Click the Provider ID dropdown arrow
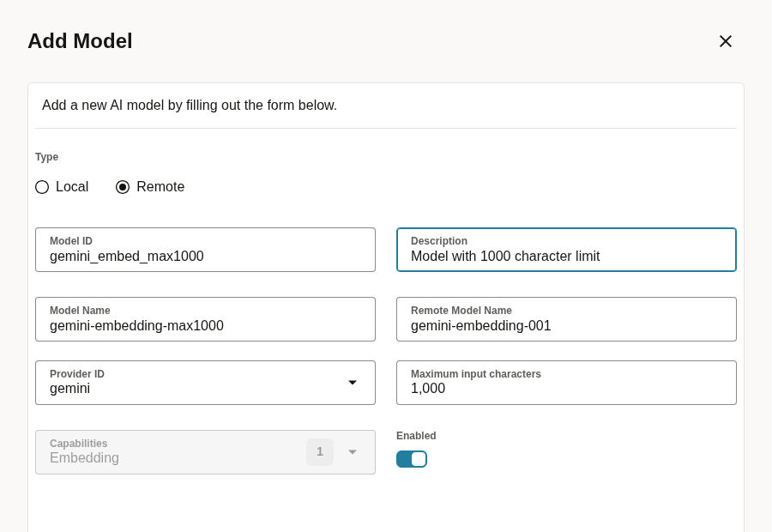This screenshot has width=772, height=532. point(353,383)
